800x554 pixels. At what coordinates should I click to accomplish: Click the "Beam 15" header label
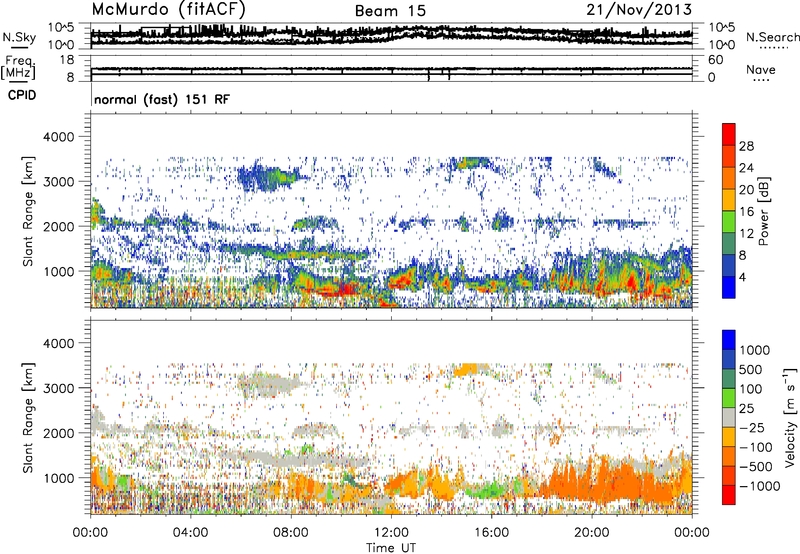[390, 11]
